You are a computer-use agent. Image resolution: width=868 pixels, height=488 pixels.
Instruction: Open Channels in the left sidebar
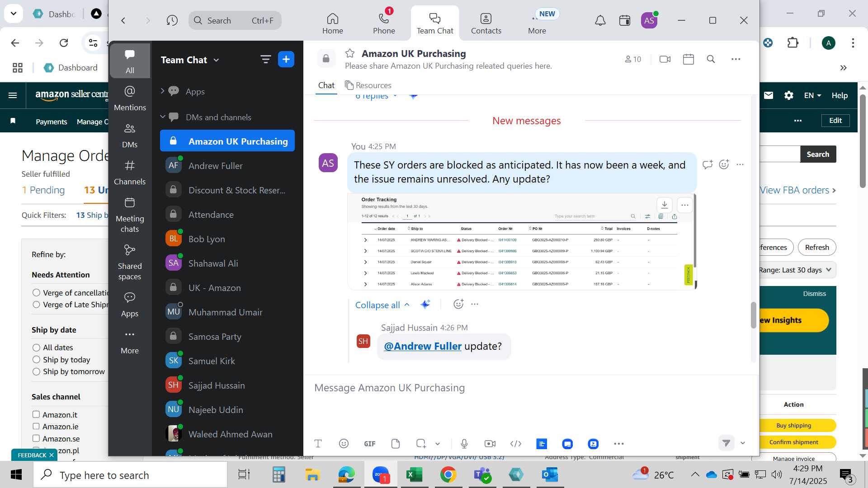130,173
